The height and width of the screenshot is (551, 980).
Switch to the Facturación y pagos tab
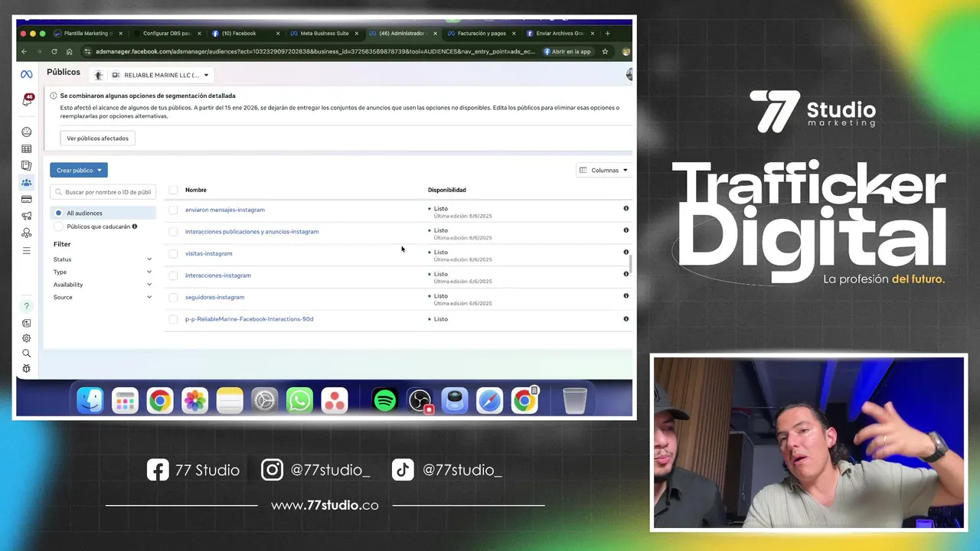point(480,34)
